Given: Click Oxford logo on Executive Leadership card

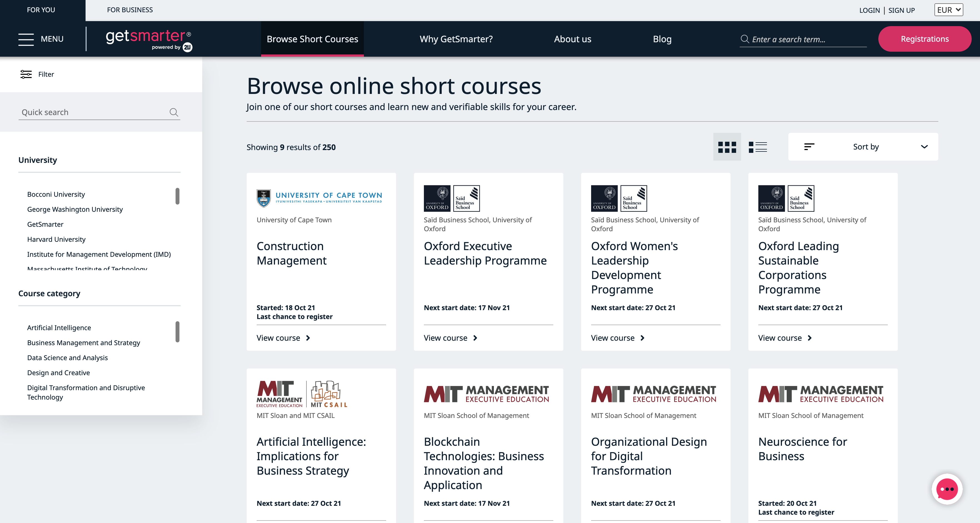Looking at the screenshot, I should tap(452, 198).
